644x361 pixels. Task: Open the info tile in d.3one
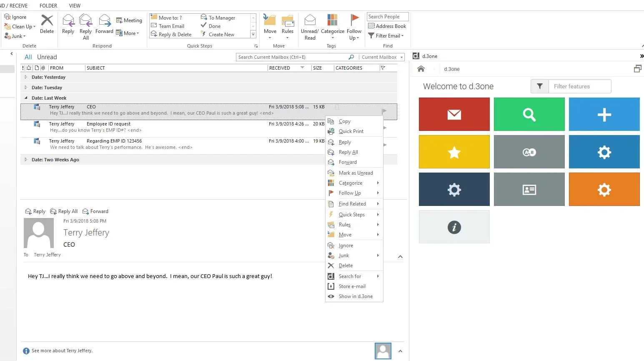click(x=454, y=227)
